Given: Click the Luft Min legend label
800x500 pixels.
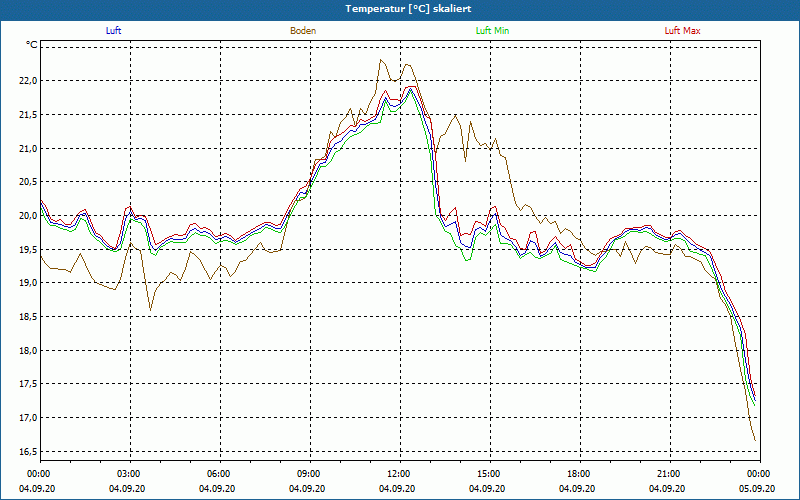Looking at the screenshot, I should coord(492,31).
